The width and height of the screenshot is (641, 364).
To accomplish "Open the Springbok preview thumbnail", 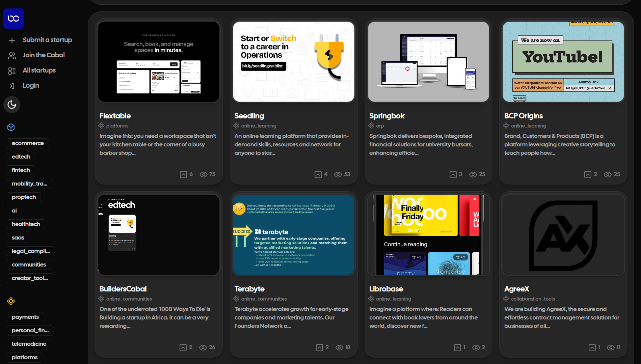I will 428,62.
